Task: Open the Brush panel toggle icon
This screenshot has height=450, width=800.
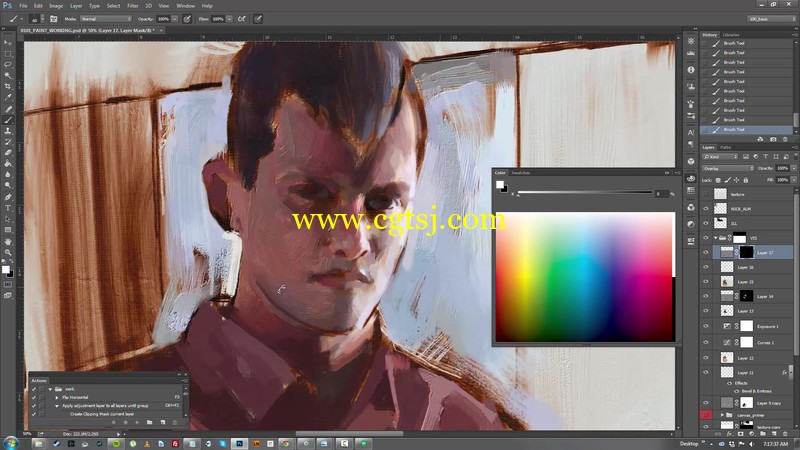Action: click(x=54, y=19)
